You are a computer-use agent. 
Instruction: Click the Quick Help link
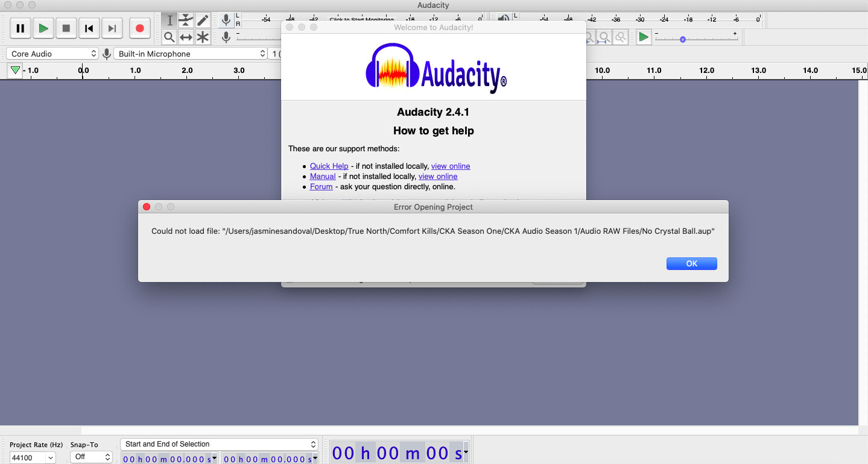[329, 166]
